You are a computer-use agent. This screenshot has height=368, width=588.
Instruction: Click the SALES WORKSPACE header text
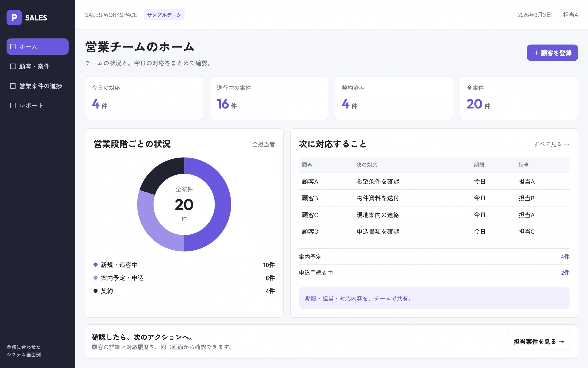tap(111, 15)
